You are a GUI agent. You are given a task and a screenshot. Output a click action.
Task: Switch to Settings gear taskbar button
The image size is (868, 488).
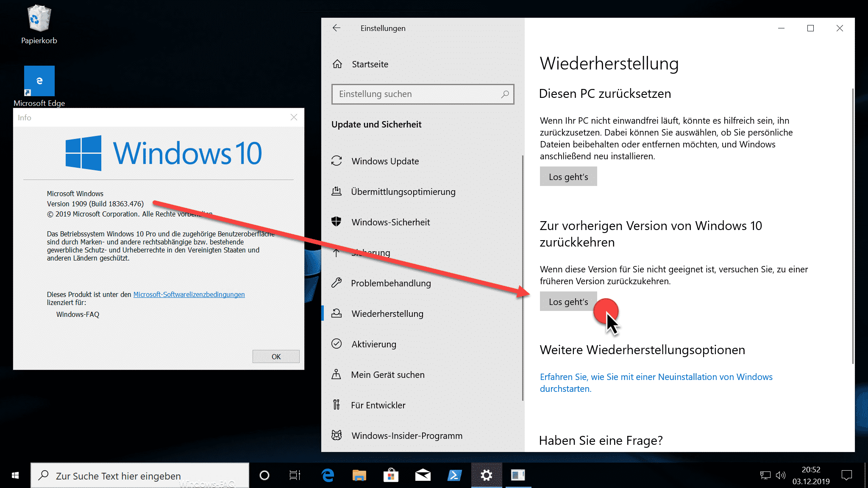[487, 475]
